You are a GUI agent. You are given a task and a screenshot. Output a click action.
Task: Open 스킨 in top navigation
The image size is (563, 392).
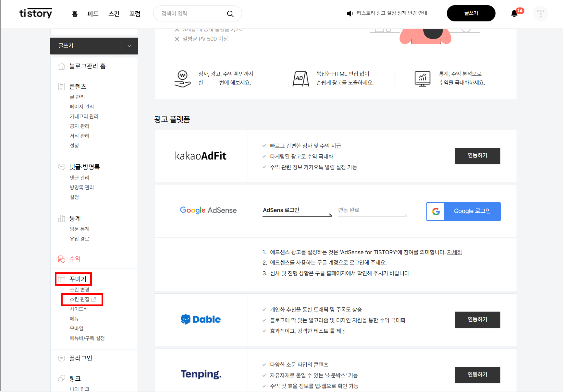[x=114, y=14]
